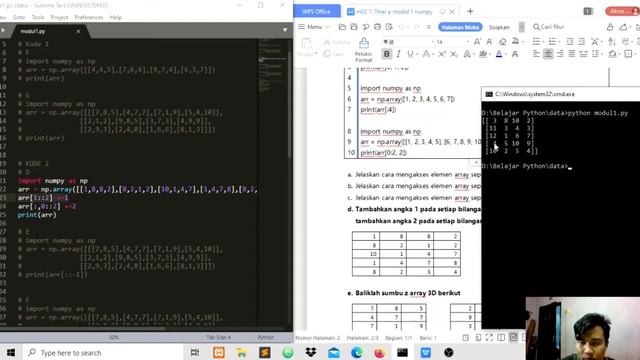Click the Open file icon in WPS
This screenshot has height=360, width=640.
(x=342, y=27)
